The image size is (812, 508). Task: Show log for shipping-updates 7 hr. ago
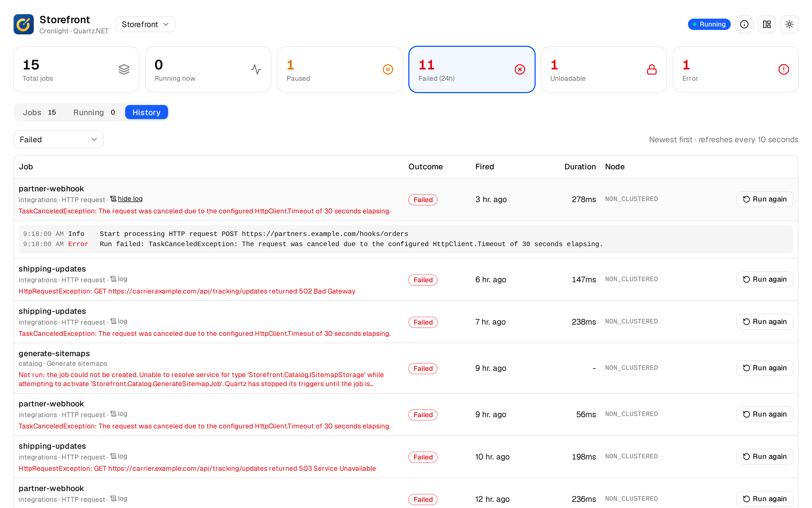[119, 321]
